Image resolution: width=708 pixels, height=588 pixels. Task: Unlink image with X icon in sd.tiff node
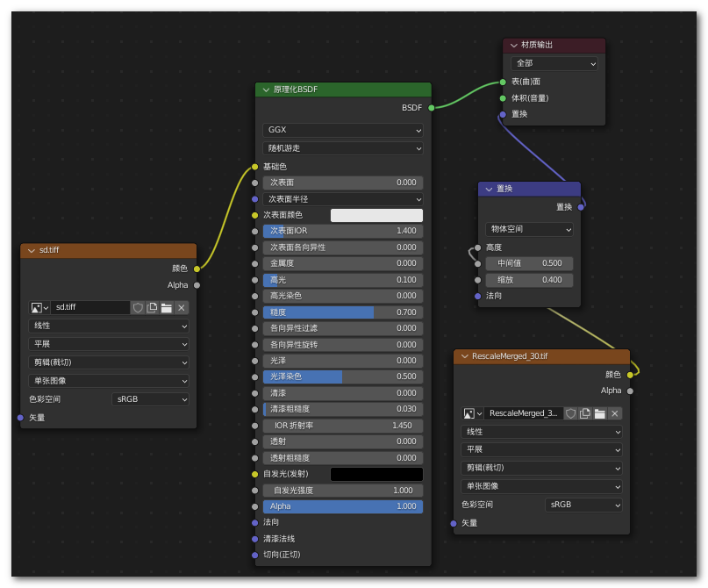click(182, 307)
